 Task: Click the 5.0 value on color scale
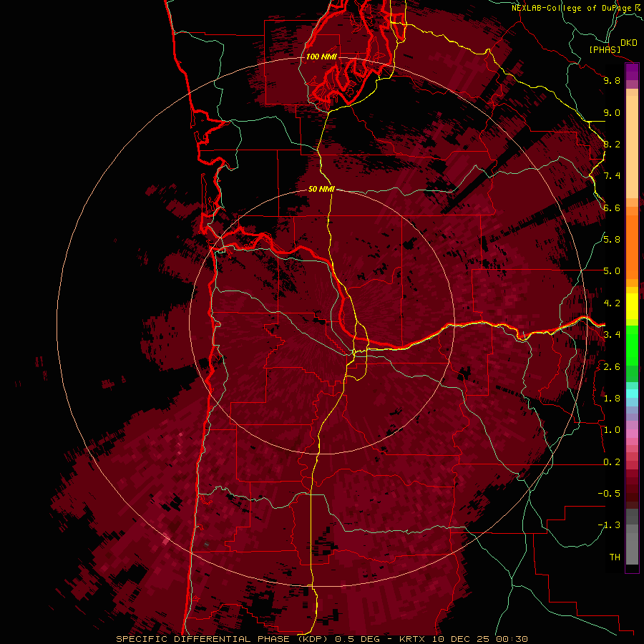tap(612, 271)
